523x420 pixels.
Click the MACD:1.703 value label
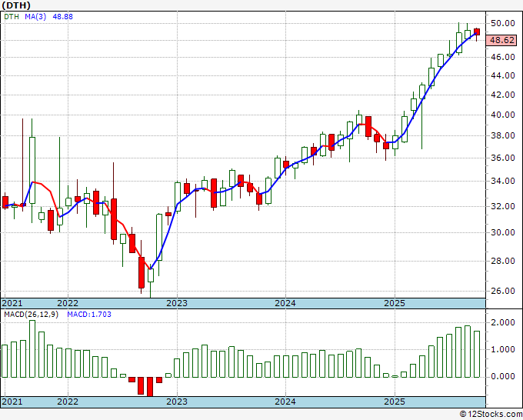tap(89, 315)
